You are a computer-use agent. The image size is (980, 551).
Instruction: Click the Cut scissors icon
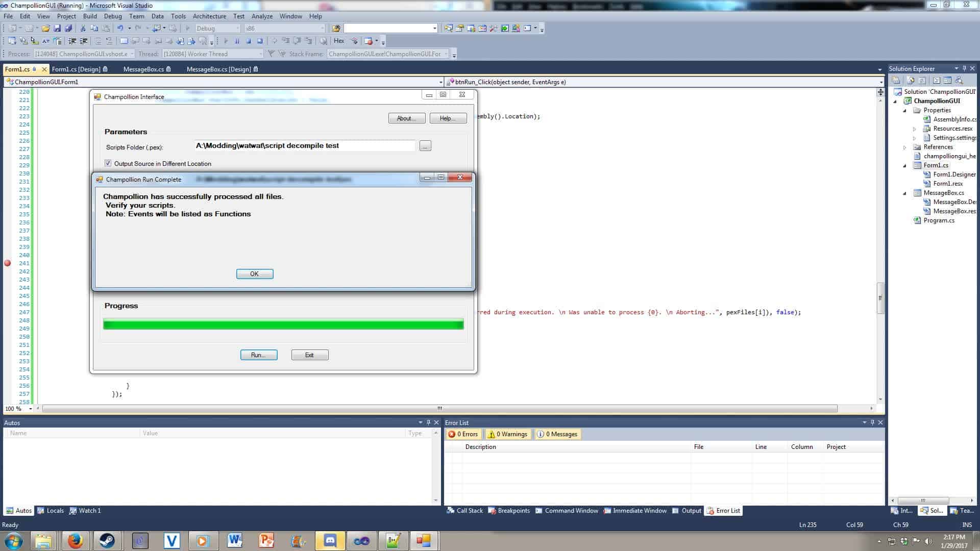(x=83, y=28)
